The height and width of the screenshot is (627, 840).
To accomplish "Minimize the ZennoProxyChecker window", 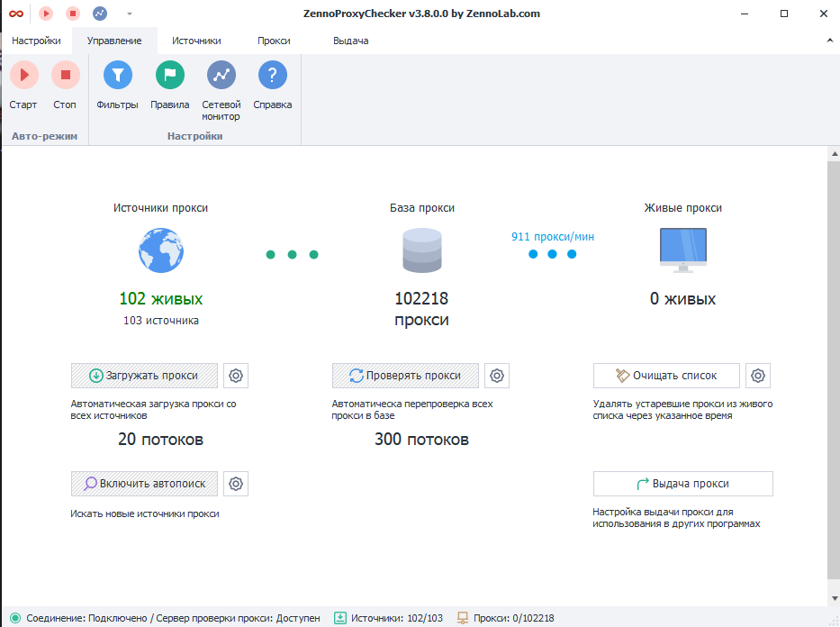I will 745,14.
